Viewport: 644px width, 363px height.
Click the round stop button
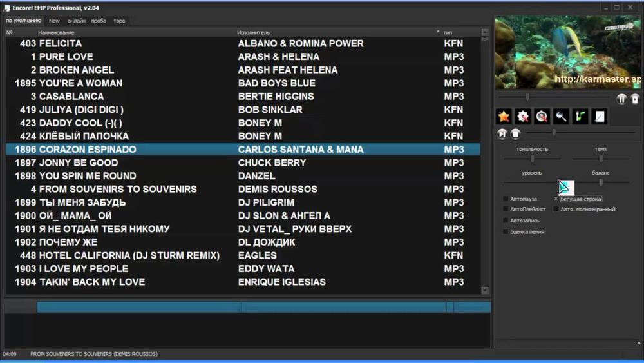[x=515, y=133]
